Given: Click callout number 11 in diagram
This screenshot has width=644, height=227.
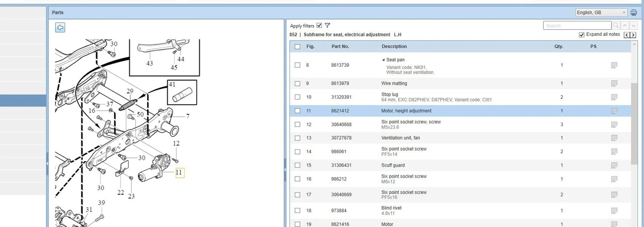Looking at the screenshot, I should pos(179,173).
